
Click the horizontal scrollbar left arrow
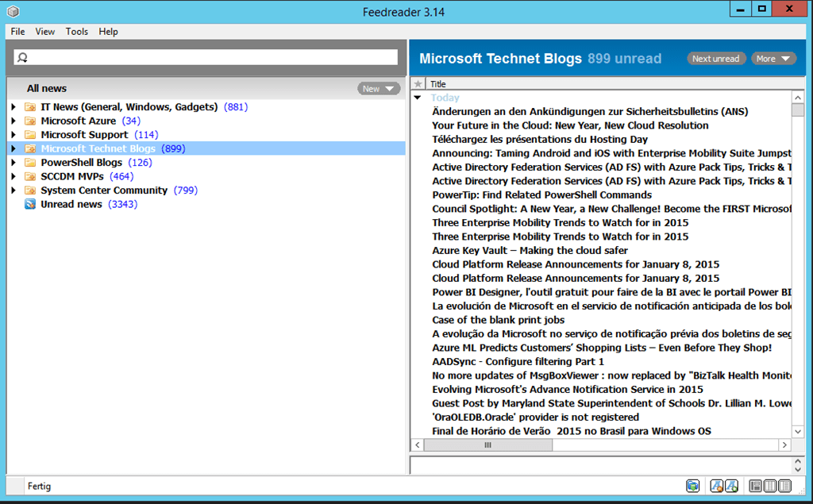[418, 445]
